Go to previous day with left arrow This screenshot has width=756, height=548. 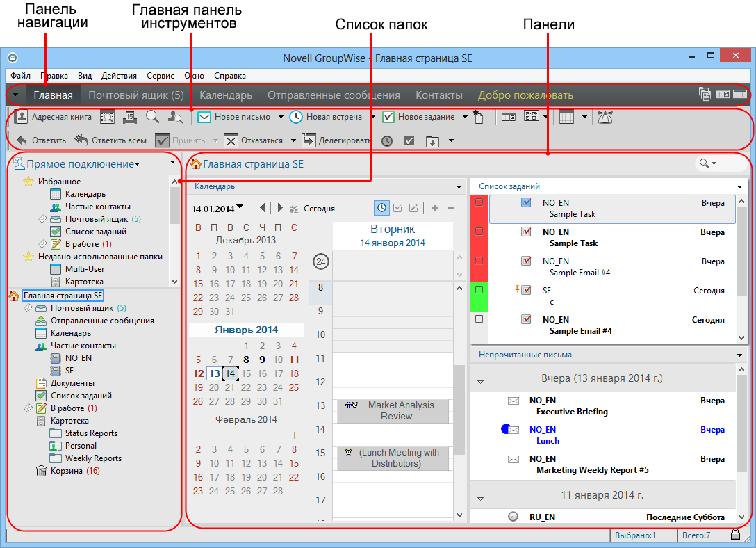[x=262, y=208]
